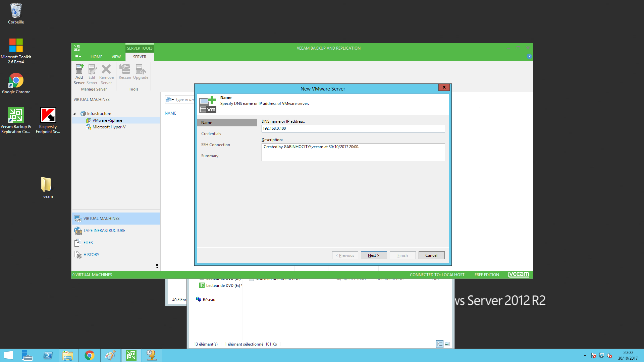Click CONNECTED TO: LOCALHOST status text
Screen dimensions: 644x362
[x=437, y=275]
